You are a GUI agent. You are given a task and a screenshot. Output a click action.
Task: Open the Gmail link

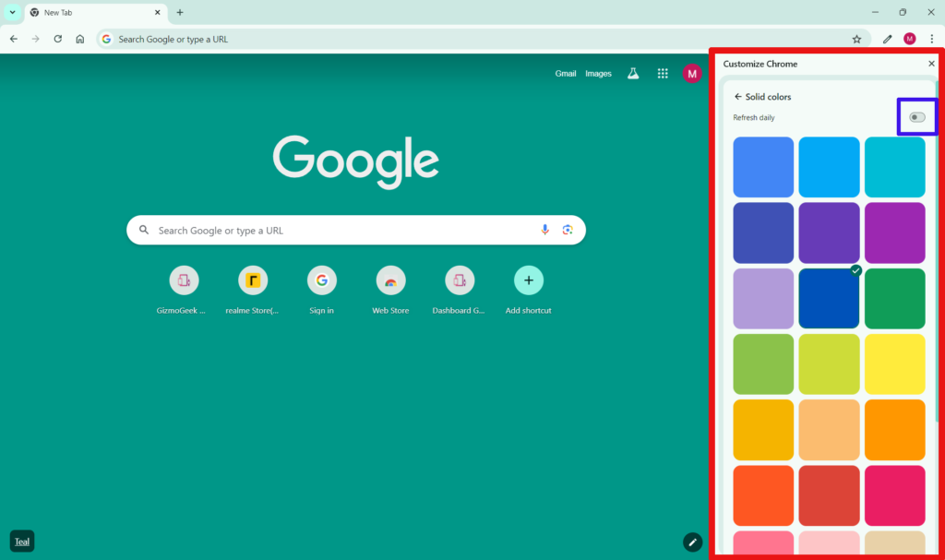[566, 74]
